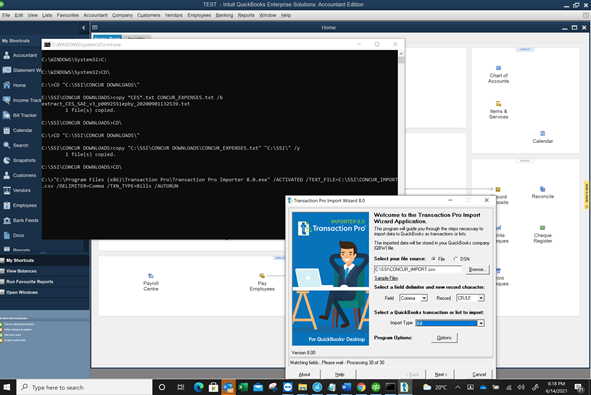Show hidden system tray icons
This screenshot has width=591, height=395.
(x=457, y=387)
